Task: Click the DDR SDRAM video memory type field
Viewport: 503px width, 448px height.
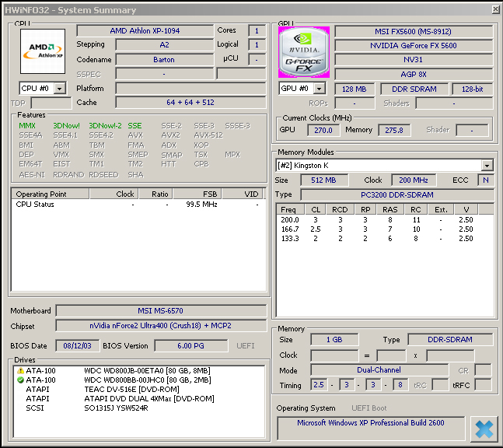Action: [414, 89]
